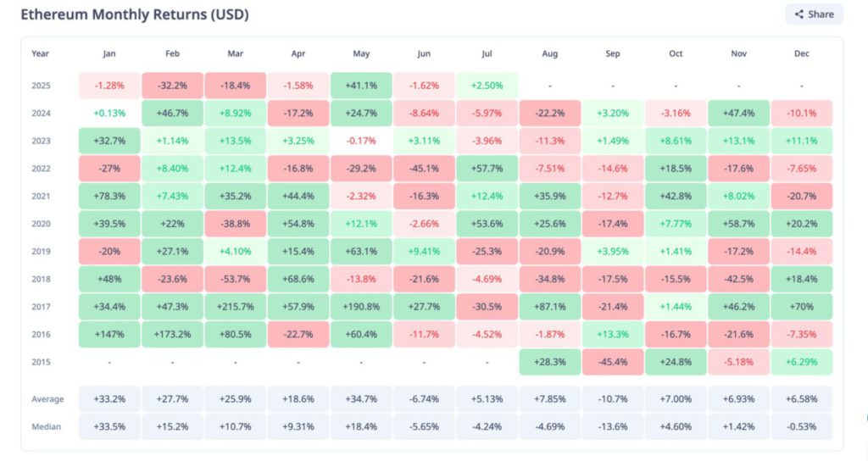Click the +173.2% cell for February 2016
Screen dimensions: 868x467
[x=172, y=335]
